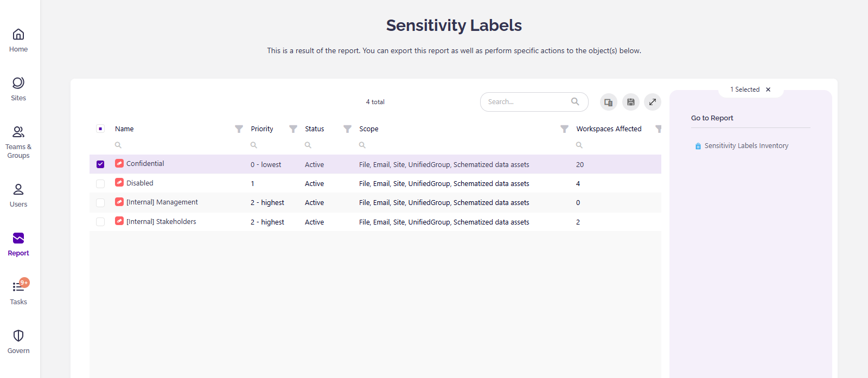Click the '1 Selected' label

pos(745,89)
